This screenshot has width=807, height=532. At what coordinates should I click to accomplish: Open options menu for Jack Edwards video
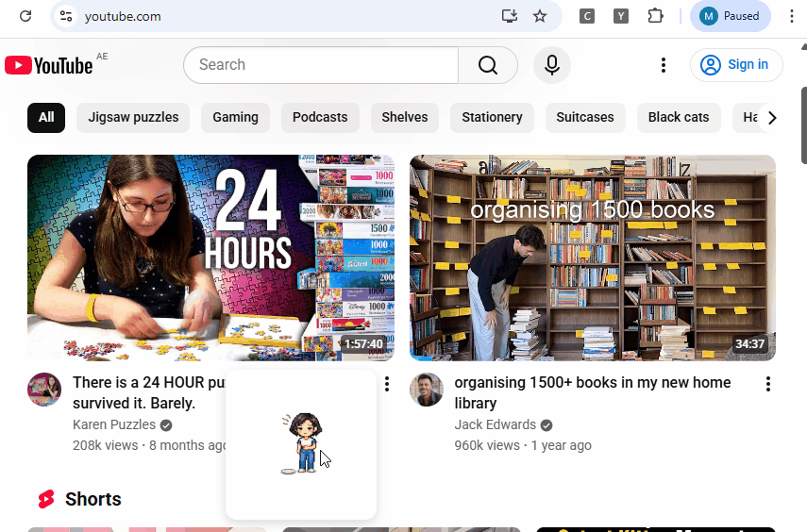tap(767, 384)
